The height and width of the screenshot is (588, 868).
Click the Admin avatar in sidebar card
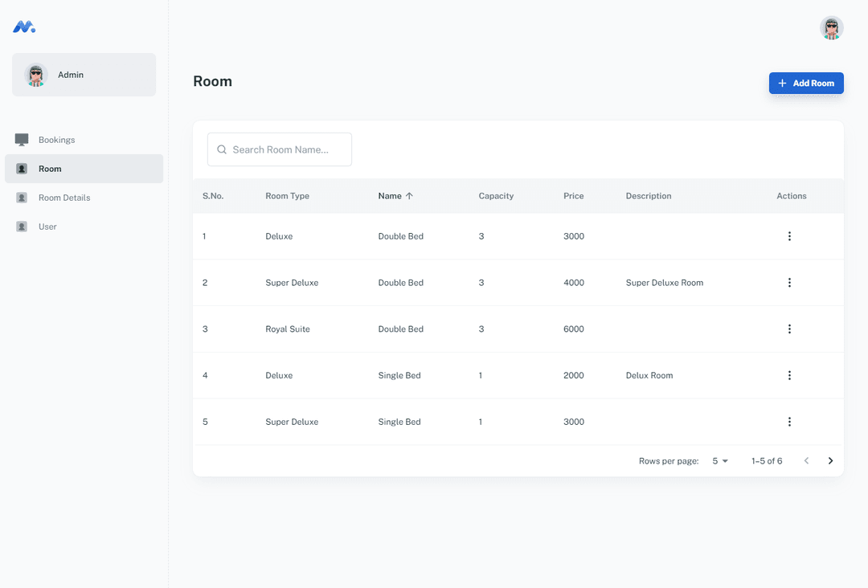pos(36,75)
